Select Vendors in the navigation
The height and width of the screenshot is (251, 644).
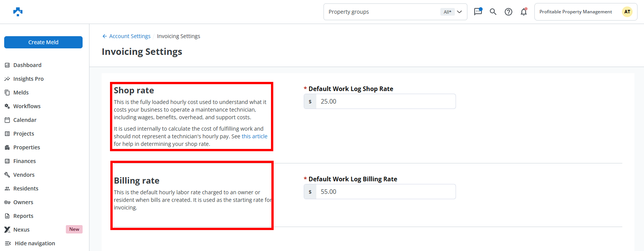(x=24, y=175)
